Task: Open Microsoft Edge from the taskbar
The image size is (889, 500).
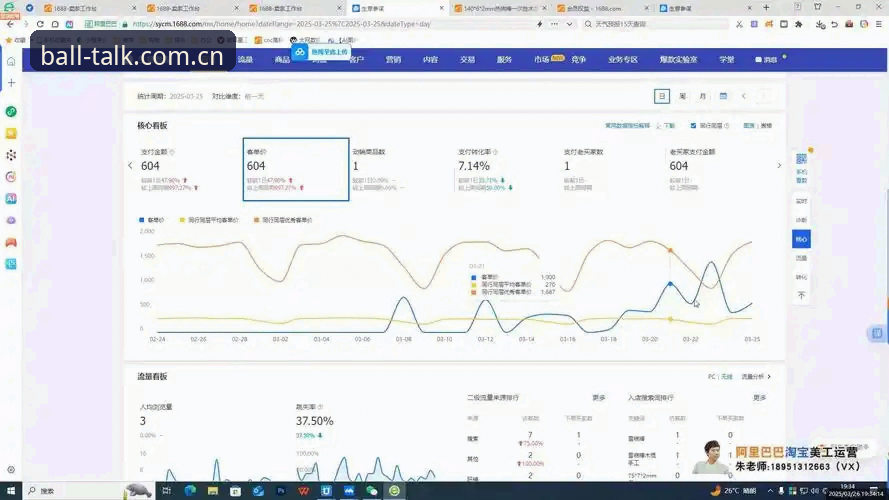Action: 190,491
